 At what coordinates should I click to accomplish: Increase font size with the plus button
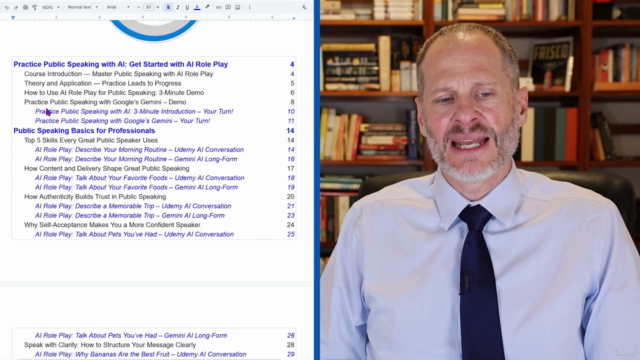click(158, 7)
